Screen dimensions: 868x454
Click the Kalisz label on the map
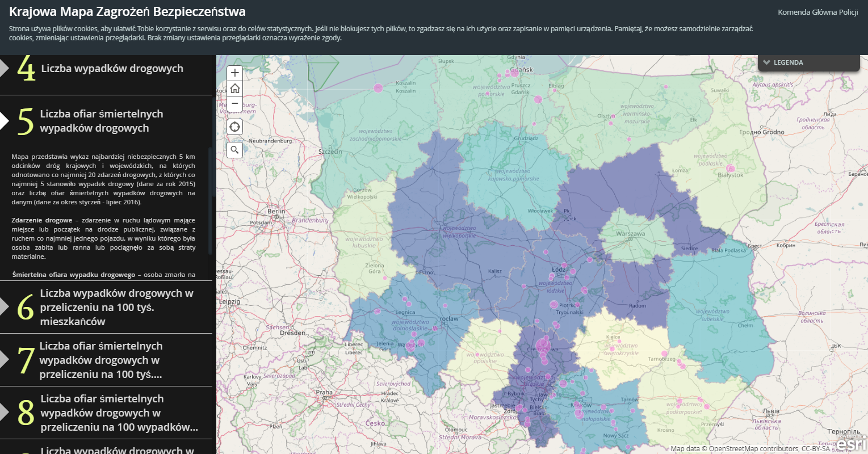point(495,271)
